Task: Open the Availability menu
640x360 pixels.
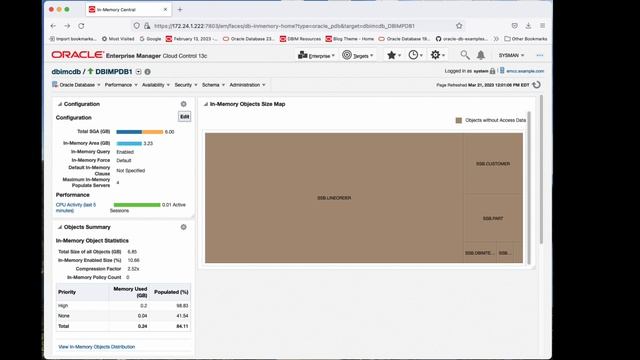Action: tap(156, 85)
